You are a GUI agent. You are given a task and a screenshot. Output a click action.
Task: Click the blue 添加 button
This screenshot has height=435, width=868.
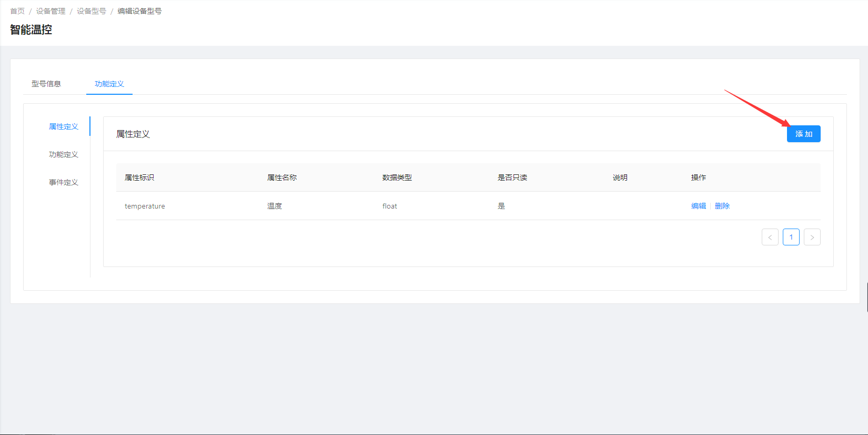803,134
